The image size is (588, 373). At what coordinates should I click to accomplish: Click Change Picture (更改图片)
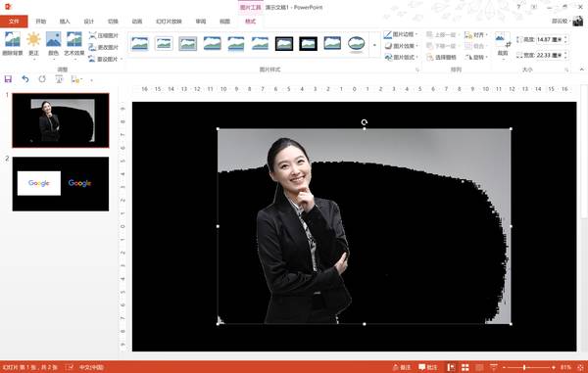(104, 47)
